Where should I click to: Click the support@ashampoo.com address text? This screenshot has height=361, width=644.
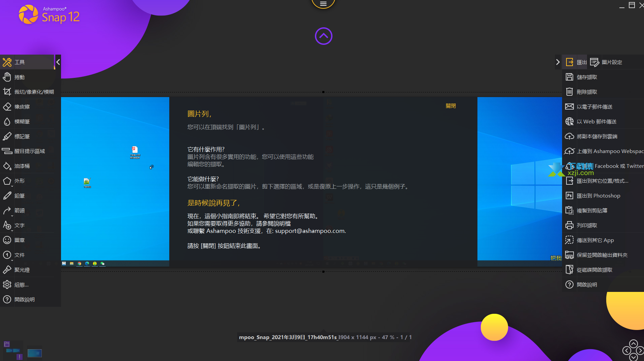[x=310, y=231]
